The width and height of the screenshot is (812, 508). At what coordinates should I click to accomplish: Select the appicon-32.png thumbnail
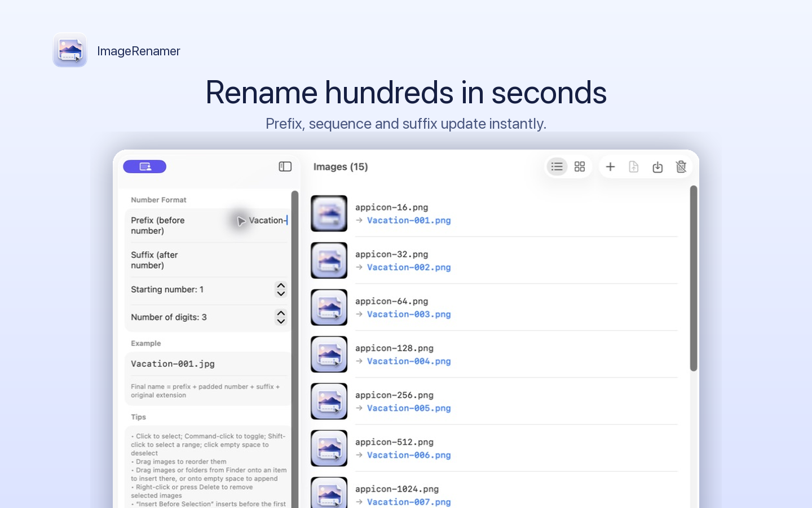[x=329, y=260]
